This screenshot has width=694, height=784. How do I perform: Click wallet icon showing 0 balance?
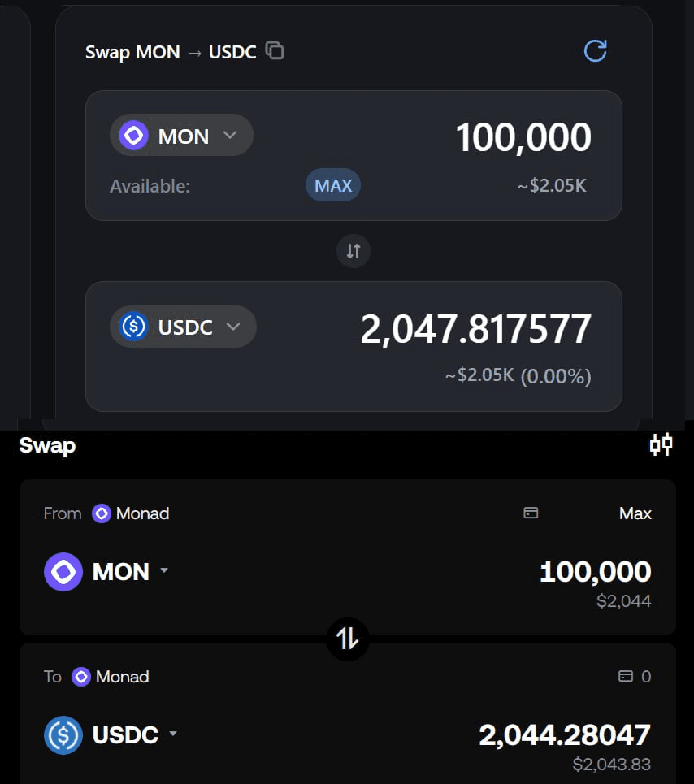(626, 676)
